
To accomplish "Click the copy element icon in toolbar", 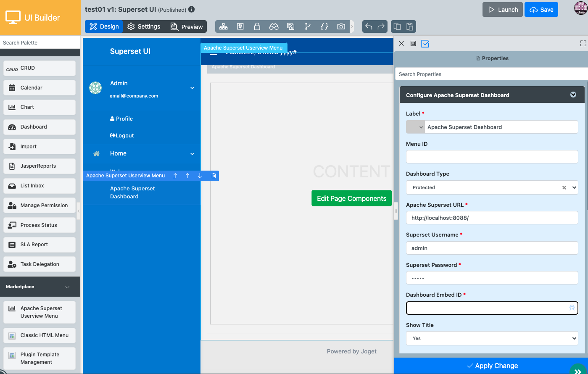I will (x=397, y=26).
